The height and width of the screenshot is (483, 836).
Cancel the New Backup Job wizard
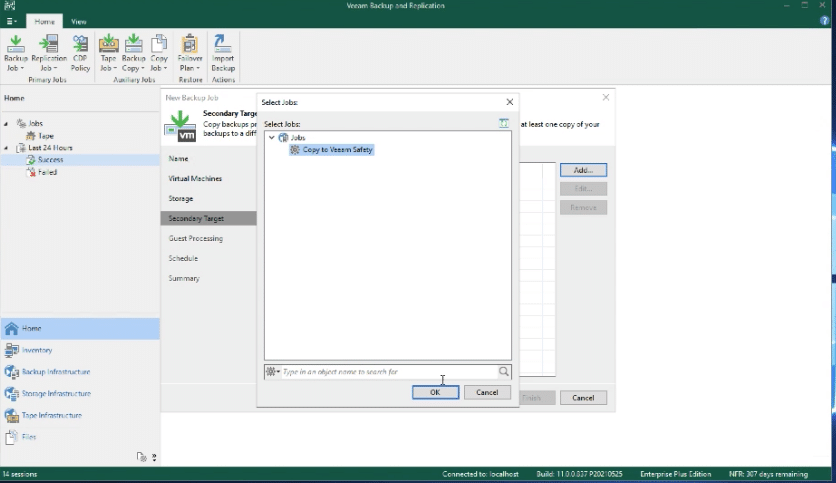point(583,398)
